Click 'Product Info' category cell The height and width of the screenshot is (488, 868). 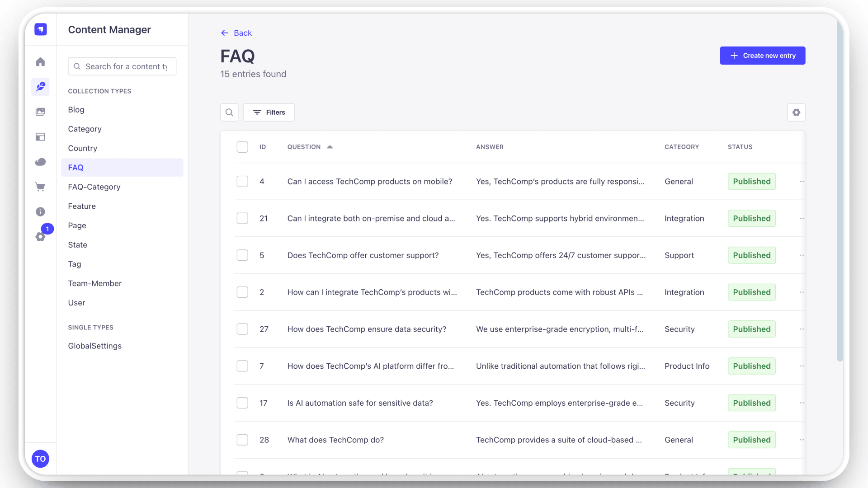pyautogui.click(x=687, y=366)
